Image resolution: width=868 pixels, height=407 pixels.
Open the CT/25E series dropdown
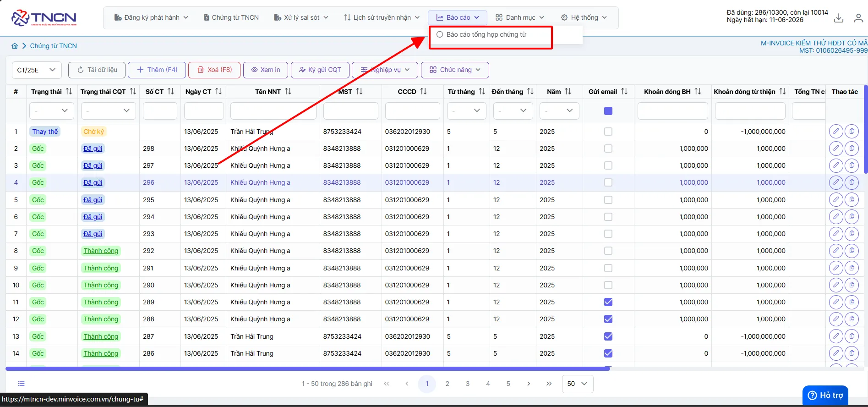tap(37, 70)
